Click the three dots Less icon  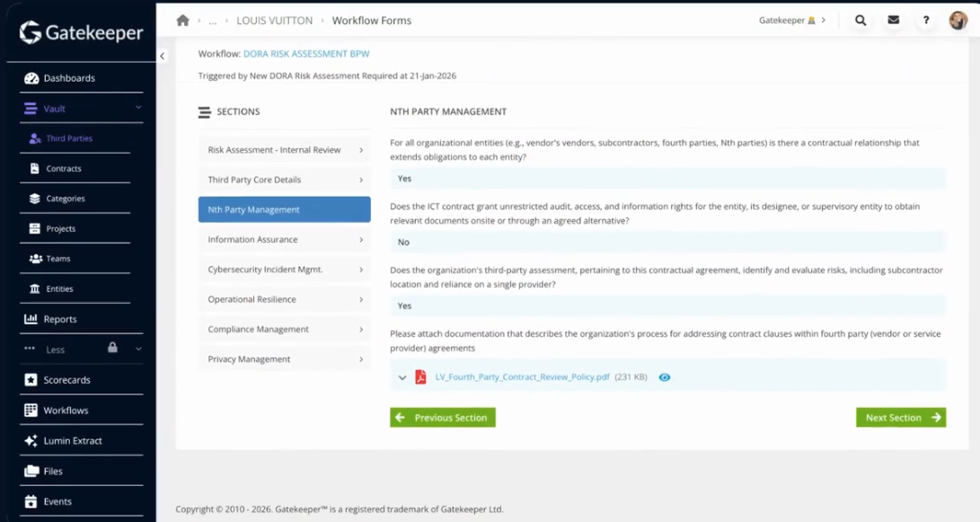pos(30,349)
